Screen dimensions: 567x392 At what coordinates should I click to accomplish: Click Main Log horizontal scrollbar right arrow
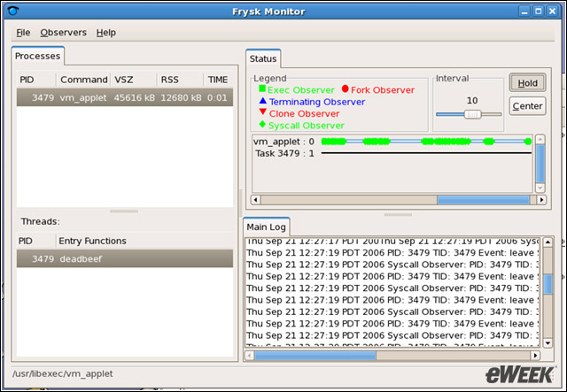click(535, 356)
